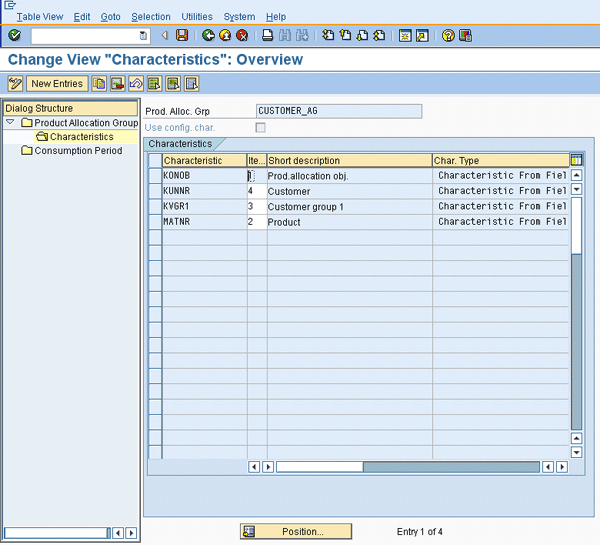Click the pencil display/change toggle icon
This screenshot has width=600, height=545.
15,83
